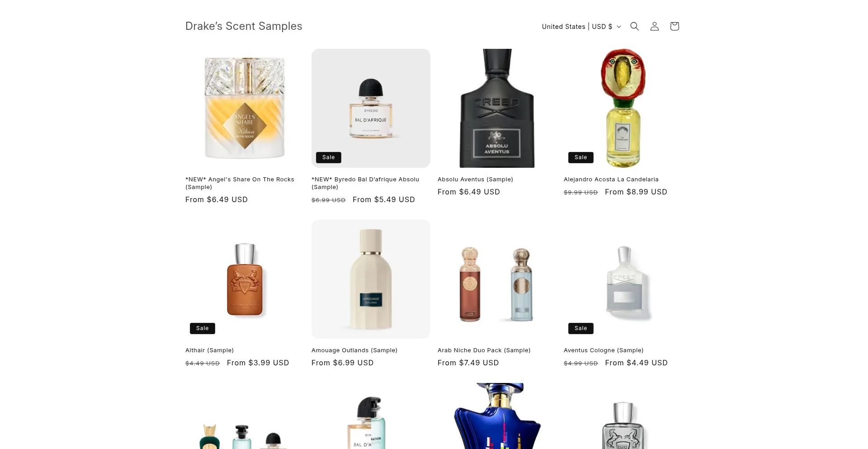Screen dimensions: 868x449
Task: Open the Absolu Aventus (Sample) title link
Action: [475, 180]
